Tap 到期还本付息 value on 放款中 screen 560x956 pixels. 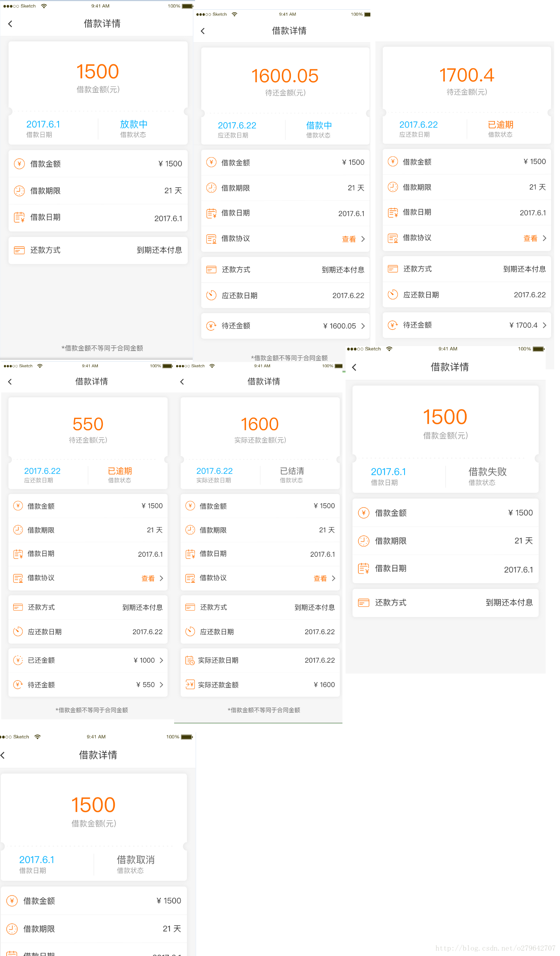pos(159,250)
